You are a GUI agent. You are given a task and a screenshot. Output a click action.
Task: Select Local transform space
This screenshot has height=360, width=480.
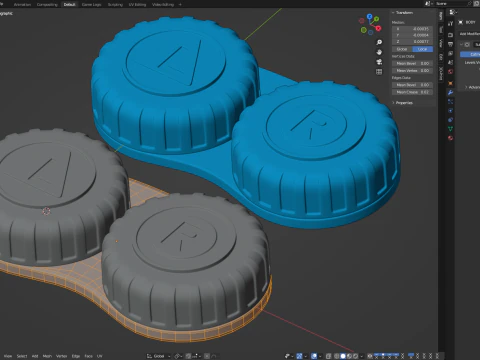422,49
